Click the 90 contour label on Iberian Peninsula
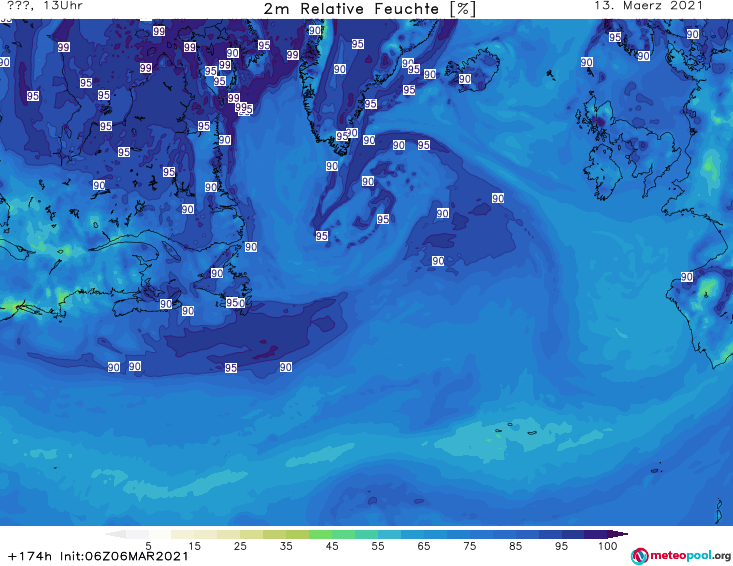 pyautogui.click(x=687, y=277)
